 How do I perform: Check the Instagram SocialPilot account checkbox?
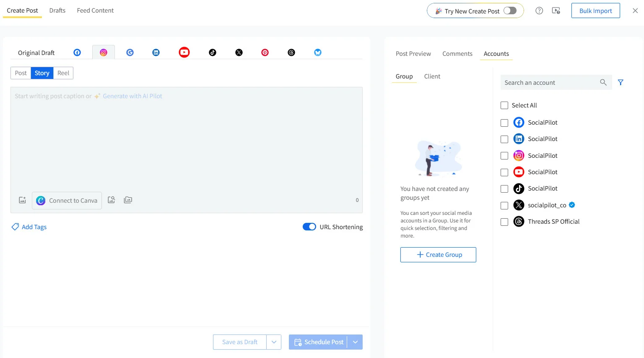[x=504, y=156]
